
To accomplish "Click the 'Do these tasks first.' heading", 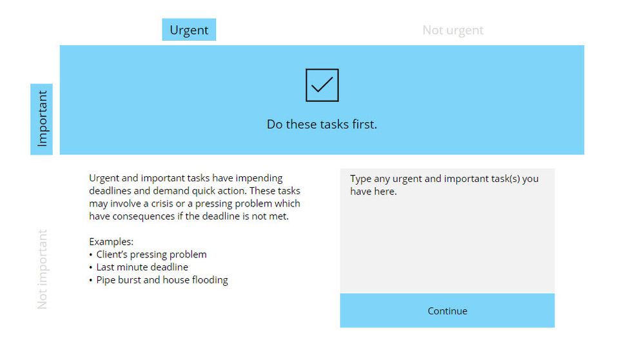I will 322,124.
